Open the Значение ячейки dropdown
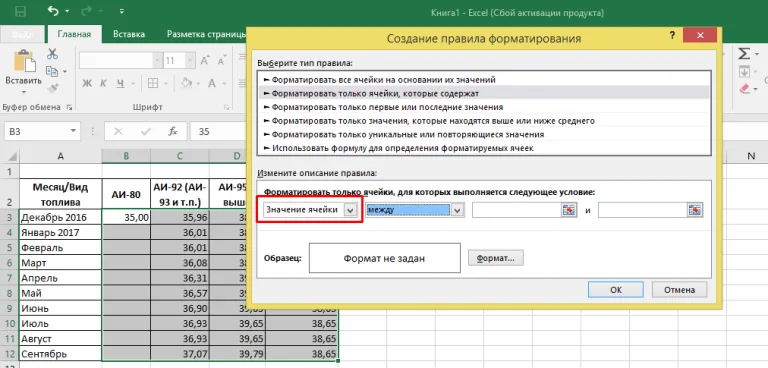The height and width of the screenshot is (368, 768). coord(350,210)
